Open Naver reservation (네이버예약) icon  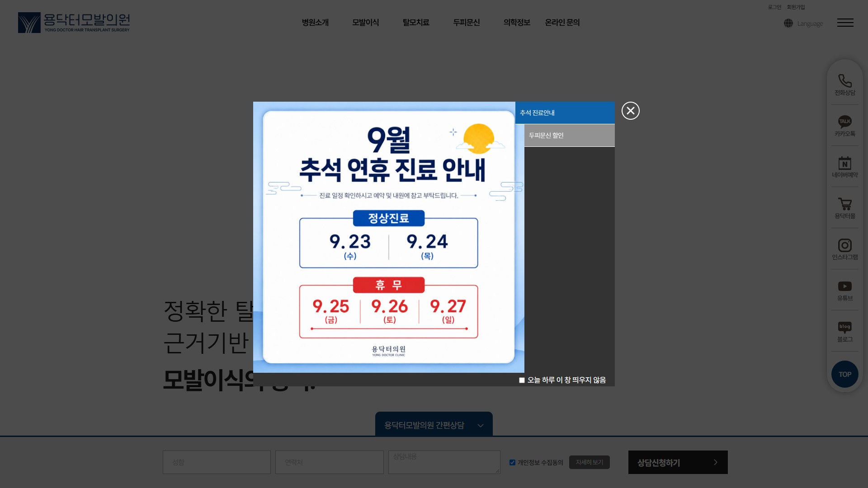[x=844, y=167]
